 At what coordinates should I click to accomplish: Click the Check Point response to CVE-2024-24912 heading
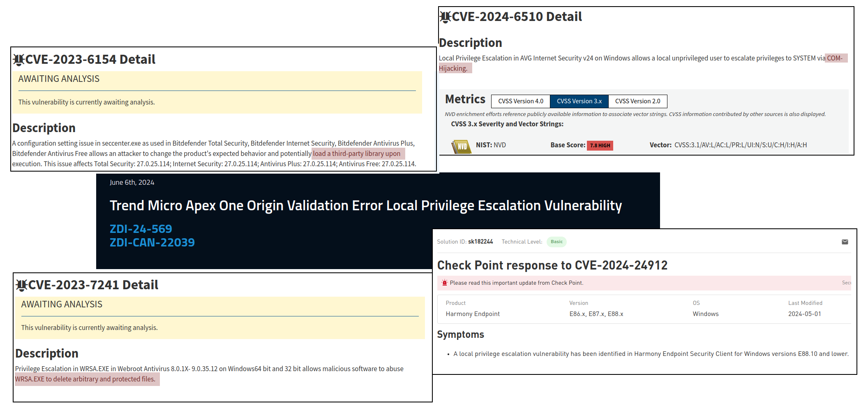pos(552,265)
